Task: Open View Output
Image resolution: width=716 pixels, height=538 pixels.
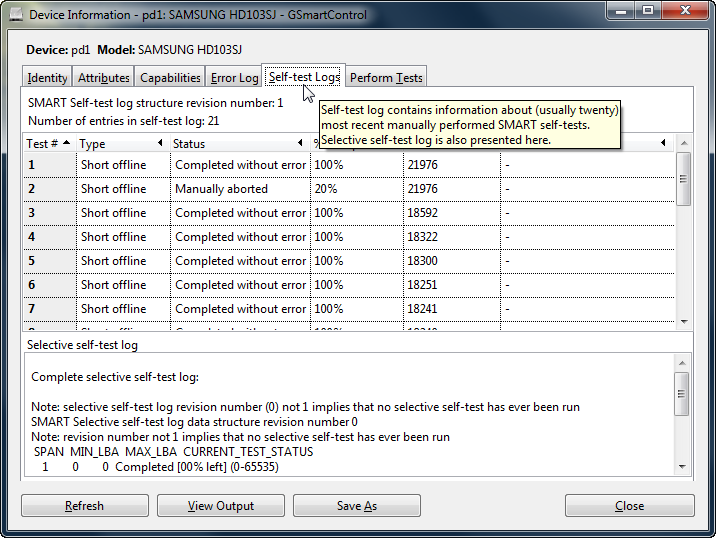Action: 221,506
